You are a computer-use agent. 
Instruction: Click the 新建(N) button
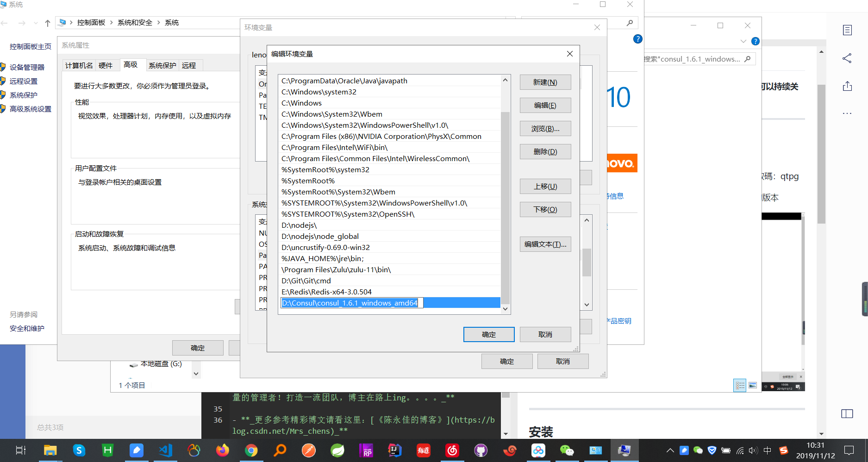click(545, 82)
